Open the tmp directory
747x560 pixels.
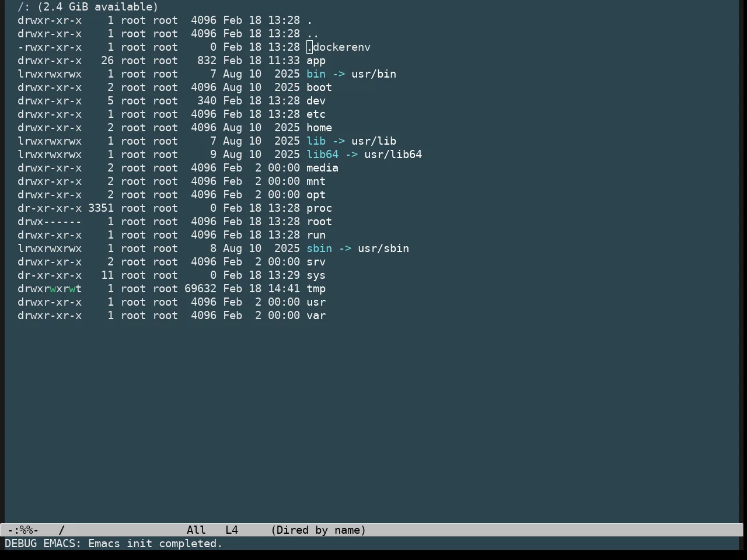pyautogui.click(x=316, y=289)
